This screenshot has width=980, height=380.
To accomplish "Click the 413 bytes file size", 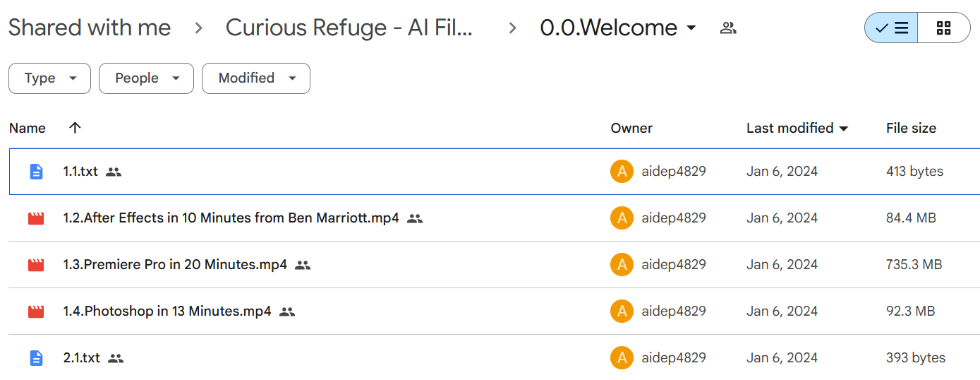I will coord(914,172).
